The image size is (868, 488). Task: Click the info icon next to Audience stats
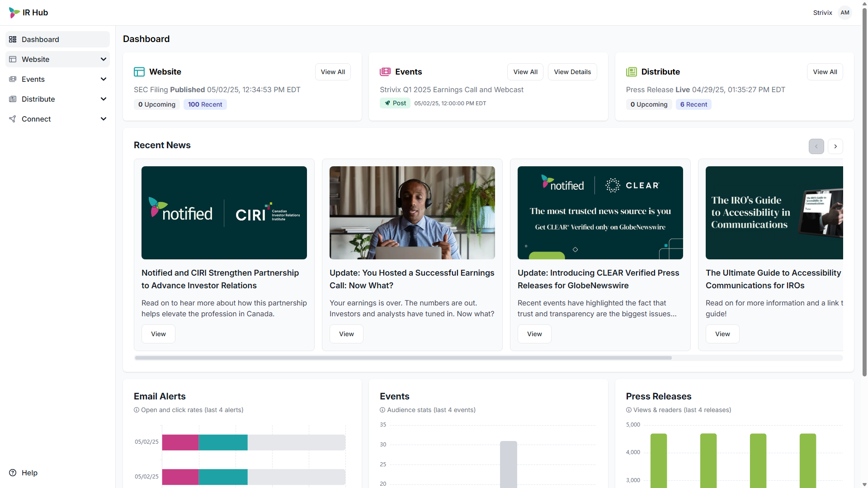click(382, 410)
